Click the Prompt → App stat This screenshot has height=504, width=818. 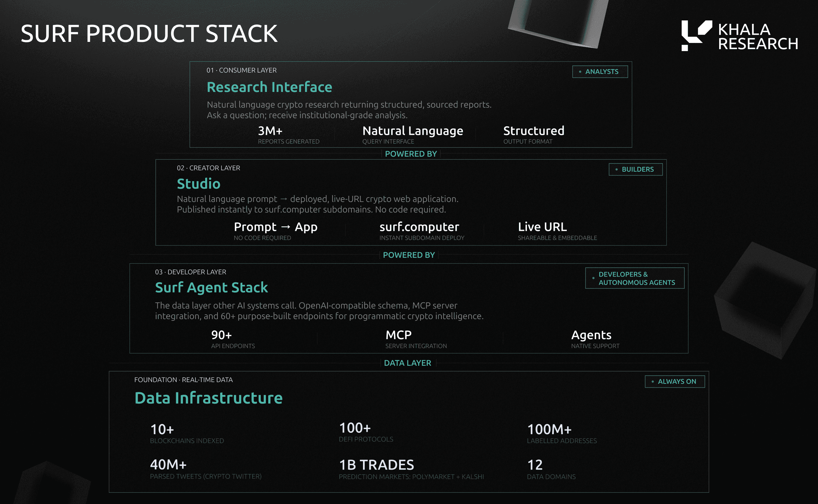point(275,227)
